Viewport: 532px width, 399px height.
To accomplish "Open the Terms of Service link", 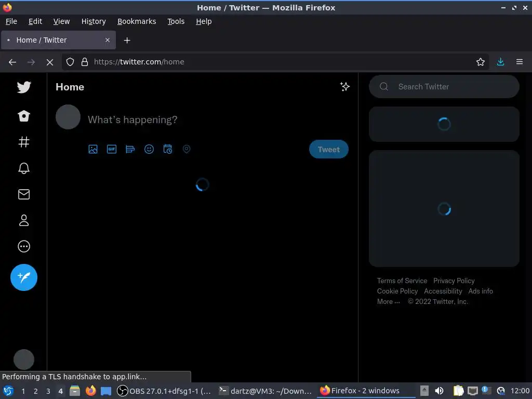I will coord(402,281).
